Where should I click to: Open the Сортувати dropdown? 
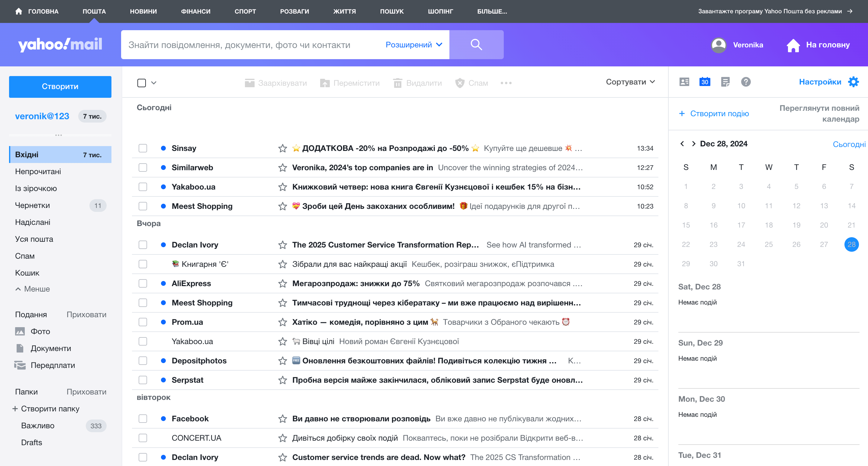point(630,82)
